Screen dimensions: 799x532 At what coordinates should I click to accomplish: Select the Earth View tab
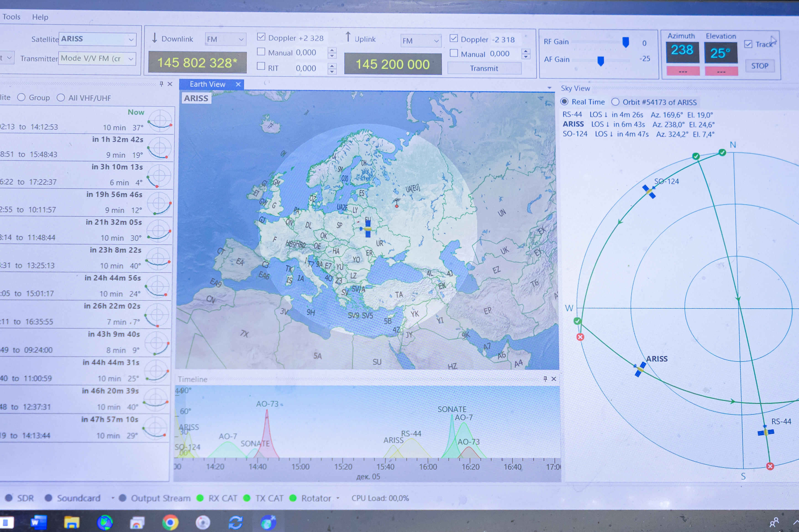[207, 84]
